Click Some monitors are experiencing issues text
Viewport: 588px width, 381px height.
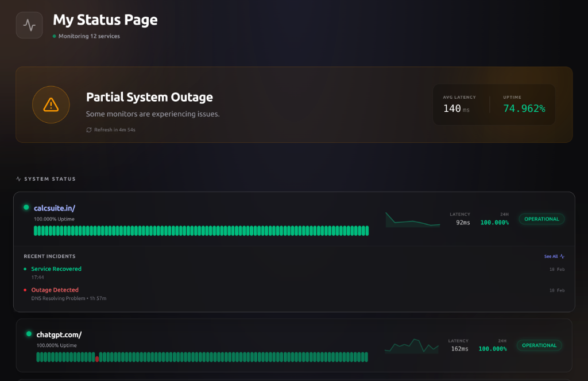(153, 114)
